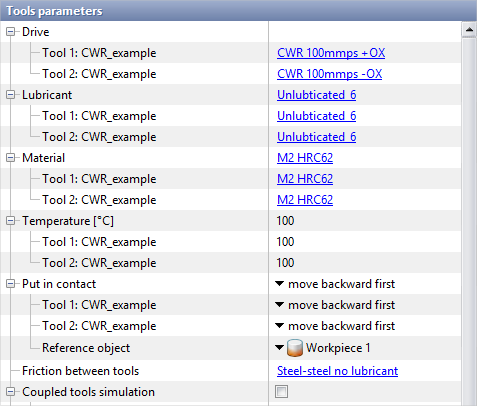Image resolution: width=477 pixels, height=406 pixels.
Task: Click the Drive row label
Action: pyautogui.click(x=36, y=32)
